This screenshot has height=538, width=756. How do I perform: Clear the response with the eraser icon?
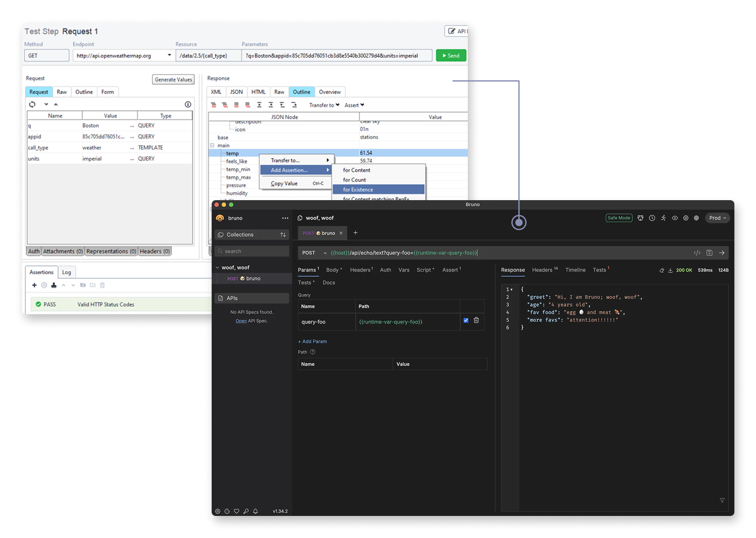(662, 270)
